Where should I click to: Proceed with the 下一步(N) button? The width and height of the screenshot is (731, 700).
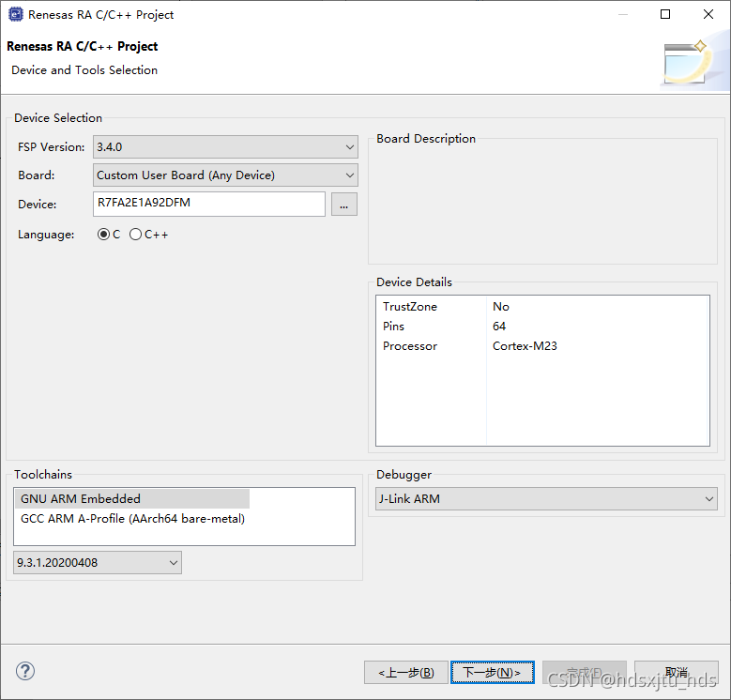click(493, 673)
